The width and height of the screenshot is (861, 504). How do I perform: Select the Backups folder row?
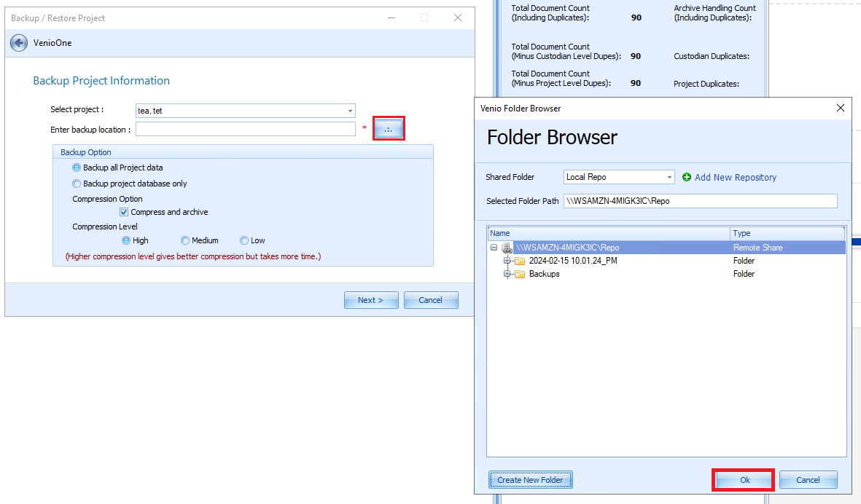pos(666,274)
